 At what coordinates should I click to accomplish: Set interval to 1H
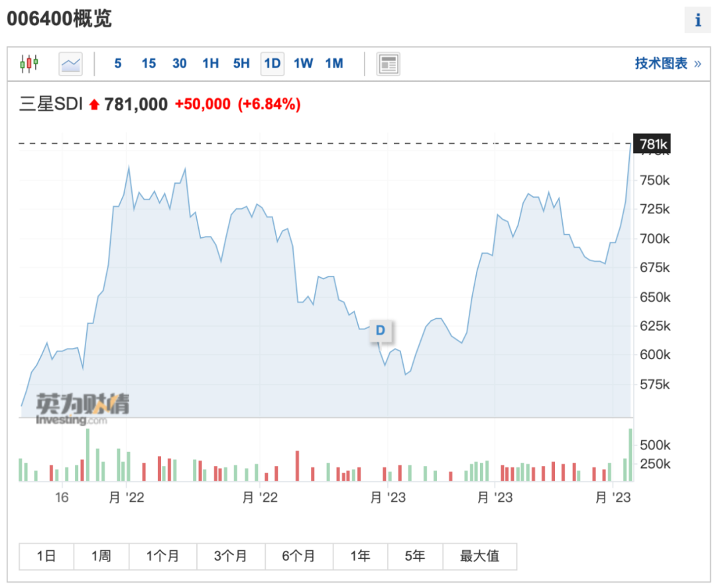(x=210, y=64)
